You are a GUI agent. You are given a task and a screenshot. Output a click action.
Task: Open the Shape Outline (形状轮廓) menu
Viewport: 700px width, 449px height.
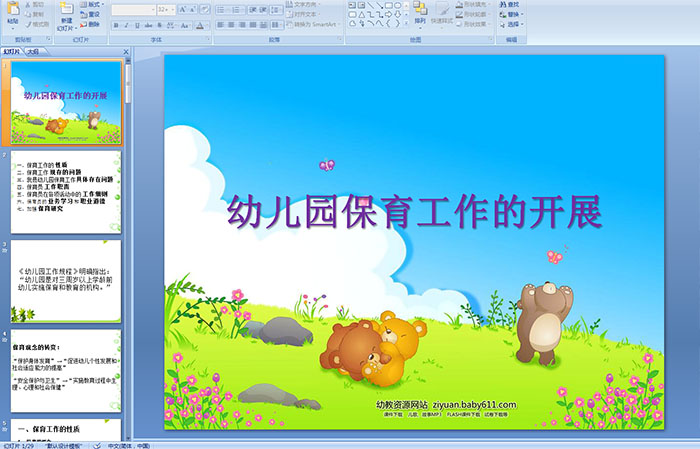click(x=473, y=14)
